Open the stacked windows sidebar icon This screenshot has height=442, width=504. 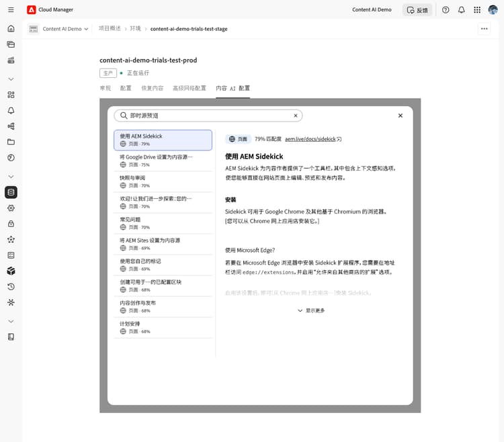[x=11, y=44]
